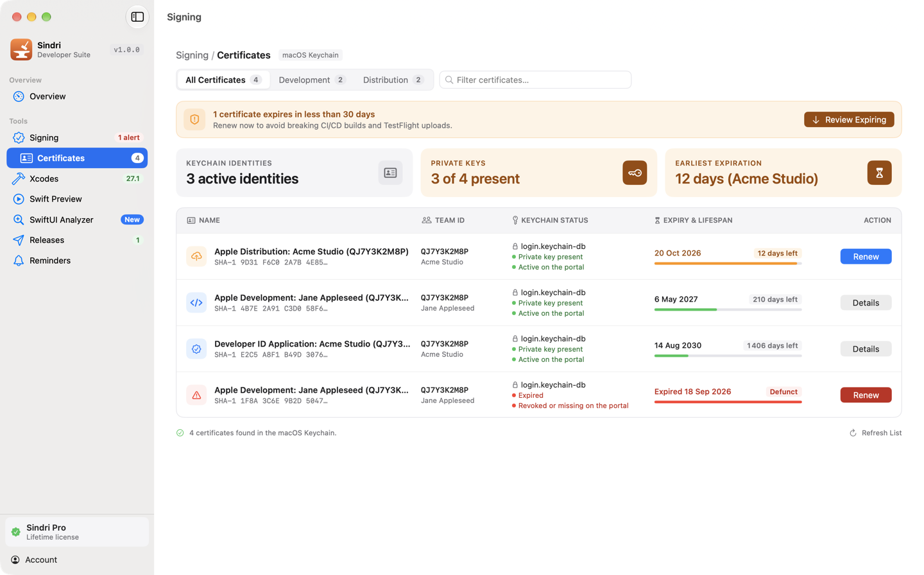Click the Releases paper plane icon
The image size is (924, 575).
pos(19,240)
